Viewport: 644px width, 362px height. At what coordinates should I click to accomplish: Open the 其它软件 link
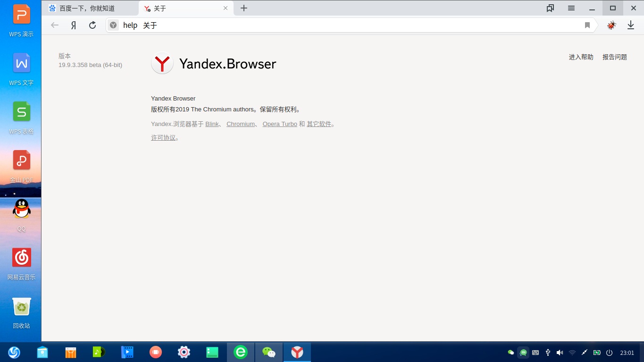pyautogui.click(x=319, y=124)
